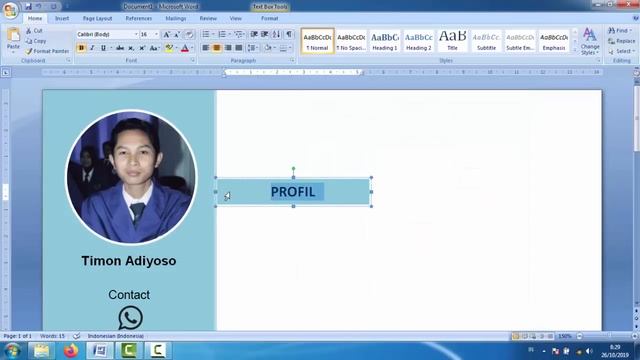Grow the font size
Viewport: 640px width, 360px height.
click(167, 35)
